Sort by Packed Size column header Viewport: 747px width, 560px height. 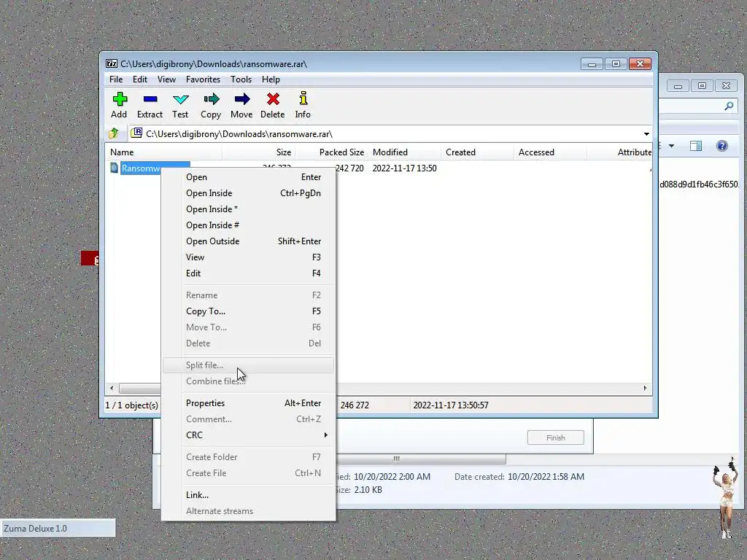coord(332,152)
